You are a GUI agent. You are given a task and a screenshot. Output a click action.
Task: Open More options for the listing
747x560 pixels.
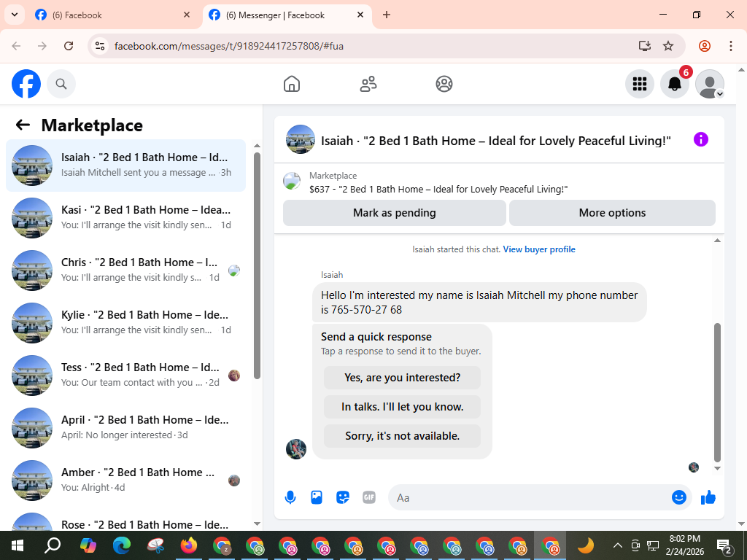coord(612,213)
